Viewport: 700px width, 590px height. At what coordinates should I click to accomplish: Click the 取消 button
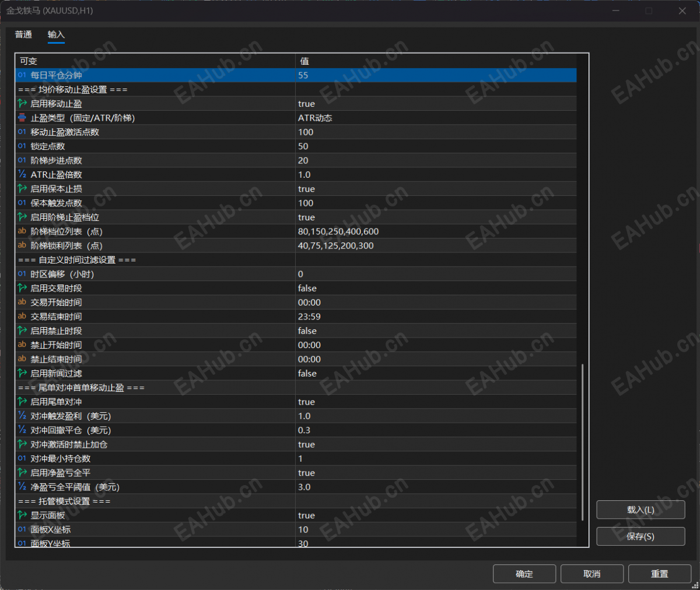[x=592, y=574]
